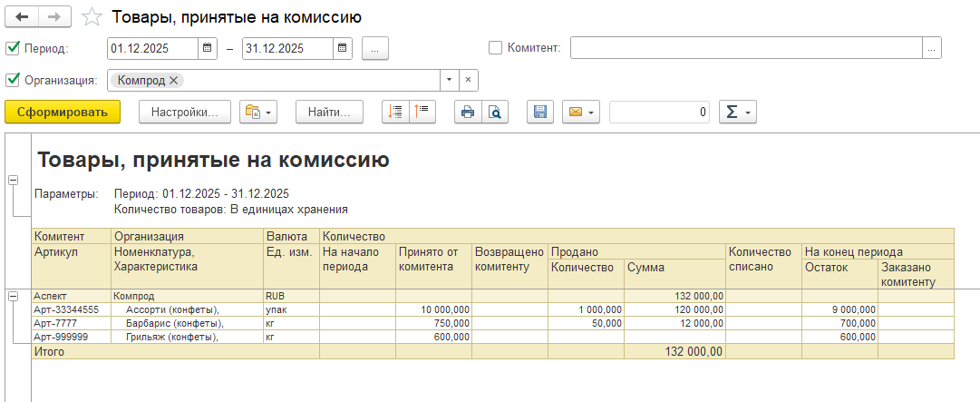Screen dimensions: 980x402
Task: Click the print report icon
Action: [468, 112]
